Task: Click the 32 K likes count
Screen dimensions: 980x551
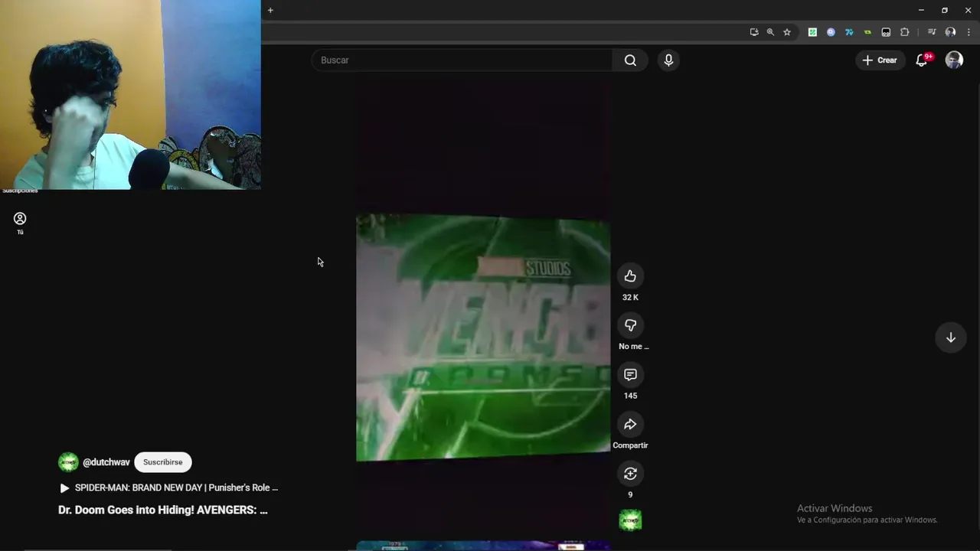Action: click(x=630, y=298)
